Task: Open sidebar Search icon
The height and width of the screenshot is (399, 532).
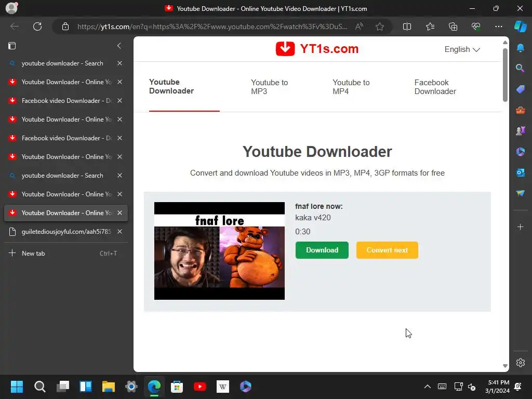Action: click(521, 68)
